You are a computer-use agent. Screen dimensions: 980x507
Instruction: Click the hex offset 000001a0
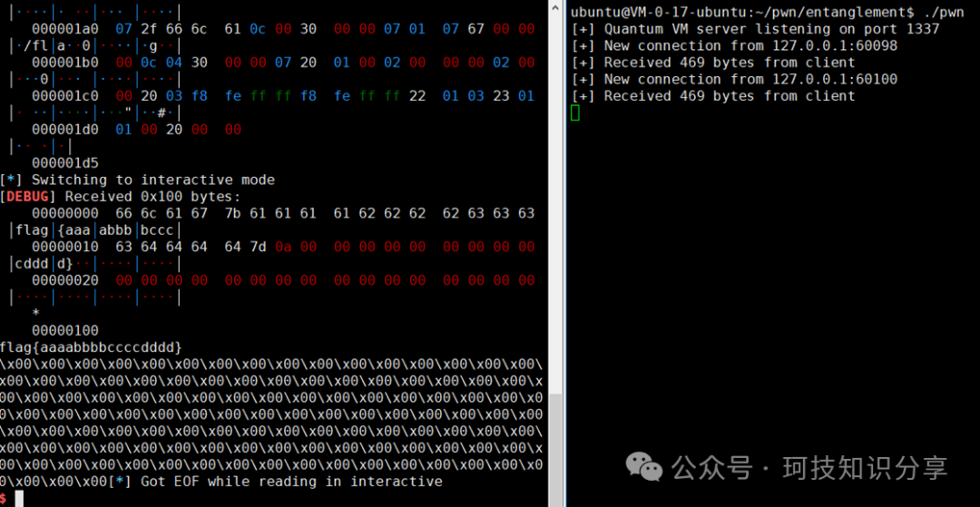point(65,29)
